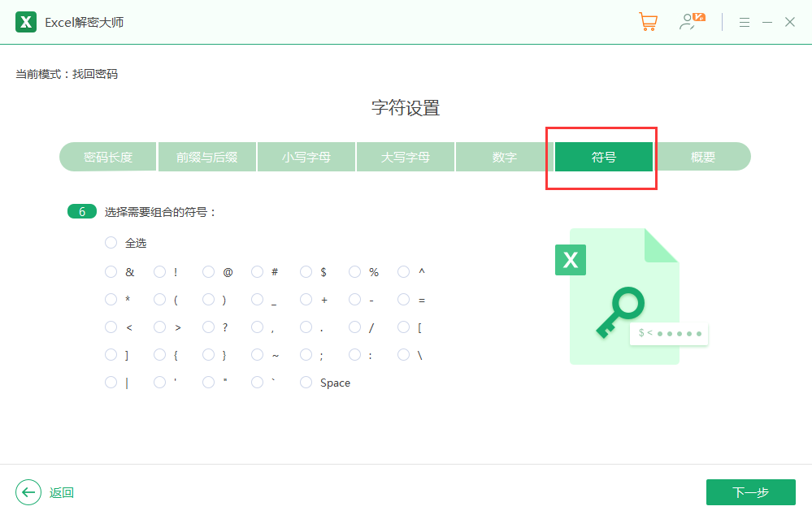Image resolution: width=812 pixels, height=515 pixels.
Task: Switch to the 密码长度 tab
Action: click(108, 157)
